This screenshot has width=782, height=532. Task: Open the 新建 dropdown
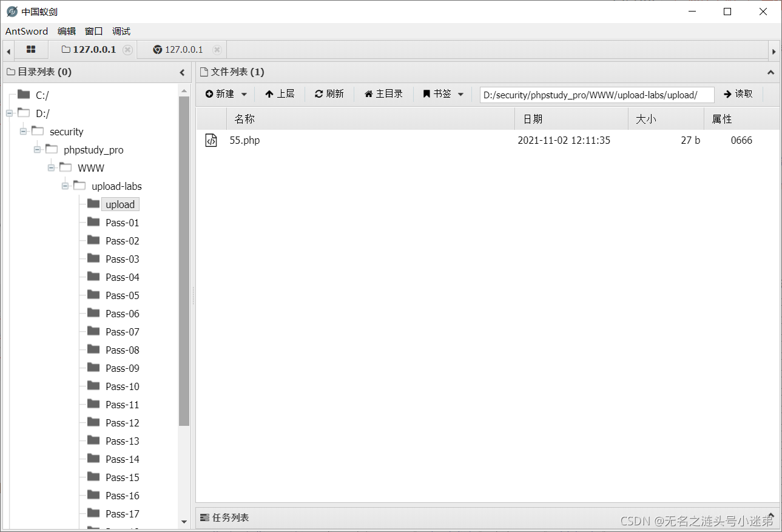[226, 94]
